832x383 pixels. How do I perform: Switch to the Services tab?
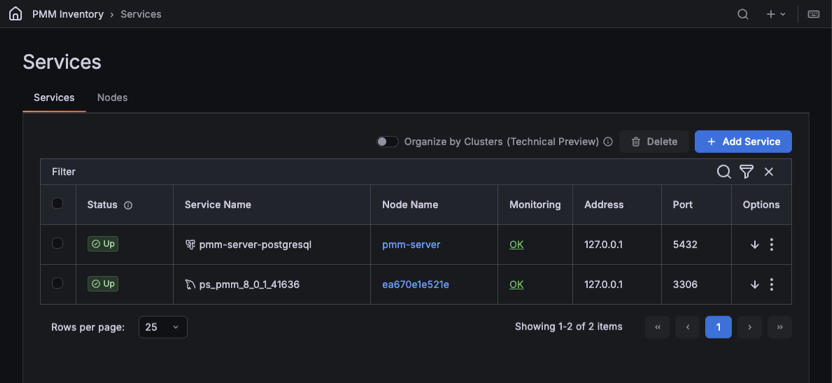[x=54, y=98]
